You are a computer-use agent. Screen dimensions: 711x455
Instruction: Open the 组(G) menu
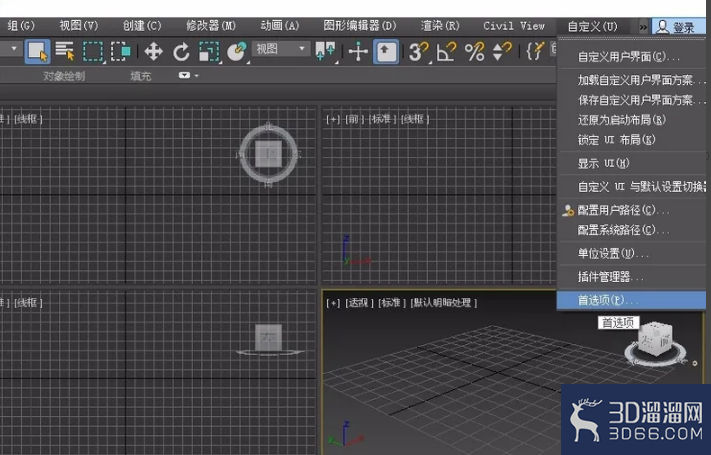(x=21, y=26)
